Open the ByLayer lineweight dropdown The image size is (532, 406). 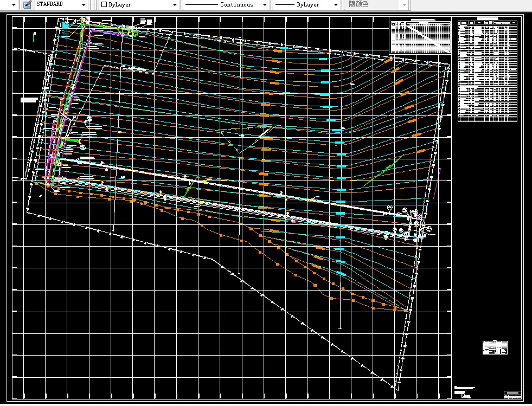tap(336, 5)
